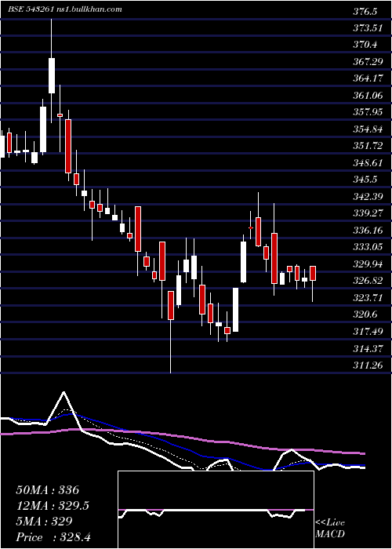Image resolution: width=392 pixels, height=549 pixels.
Task: Click the 50MA : 336 value
Action: point(48,490)
